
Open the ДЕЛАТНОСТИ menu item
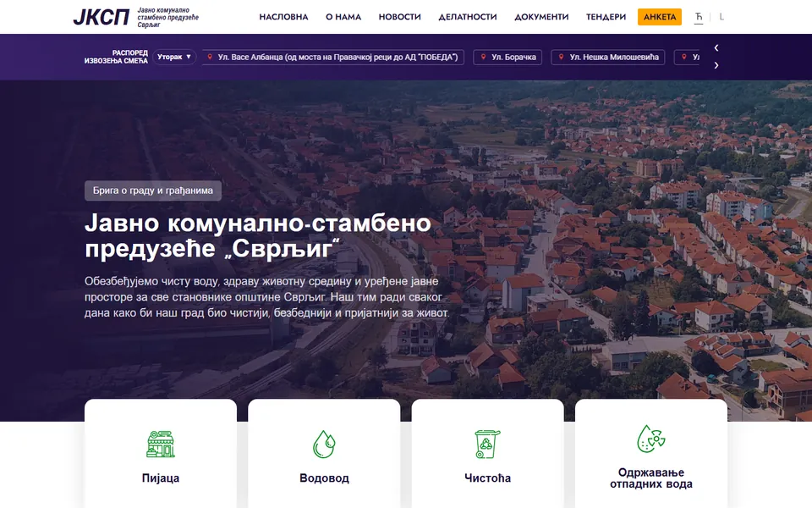(468, 17)
